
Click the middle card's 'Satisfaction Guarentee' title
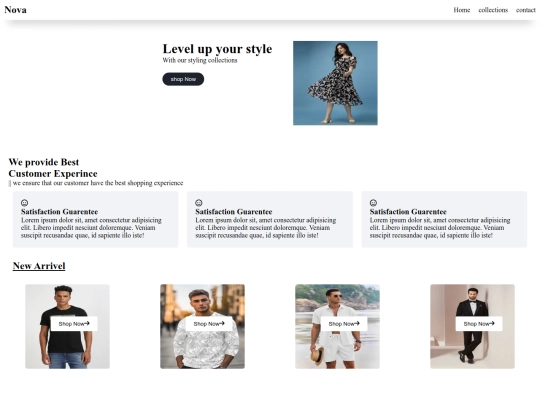234,212
